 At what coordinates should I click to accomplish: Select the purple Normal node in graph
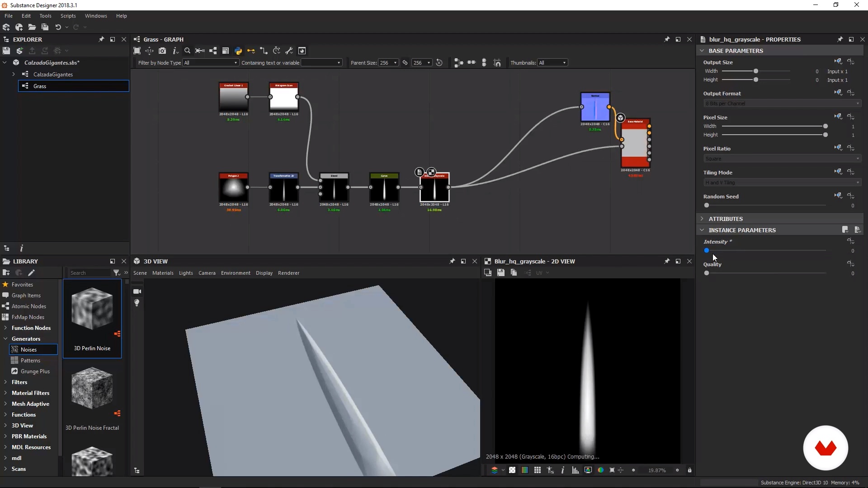pos(595,107)
